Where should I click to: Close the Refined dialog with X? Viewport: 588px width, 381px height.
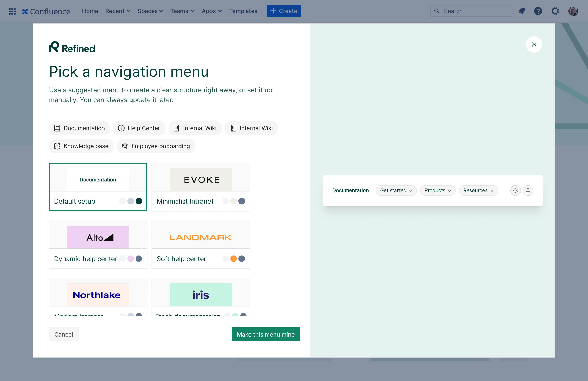coord(534,44)
